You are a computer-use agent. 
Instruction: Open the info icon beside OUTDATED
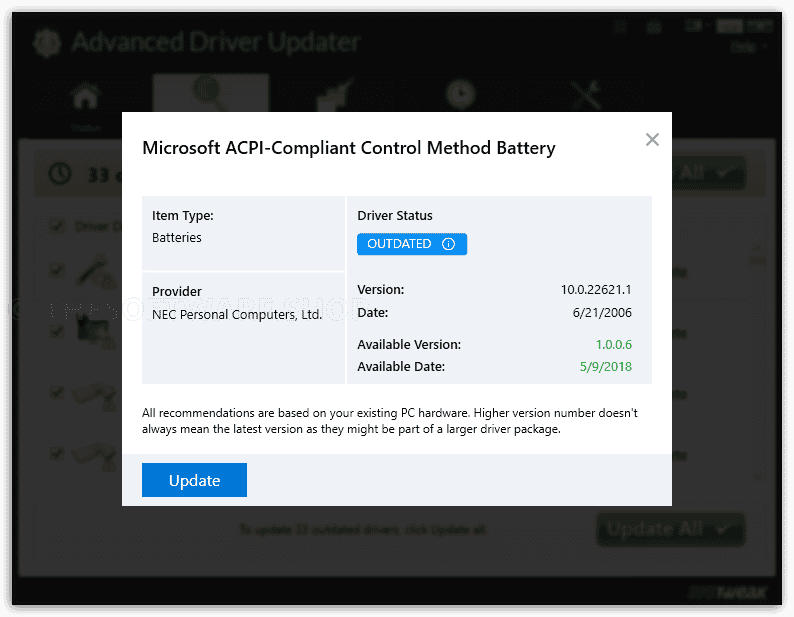pos(449,244)
